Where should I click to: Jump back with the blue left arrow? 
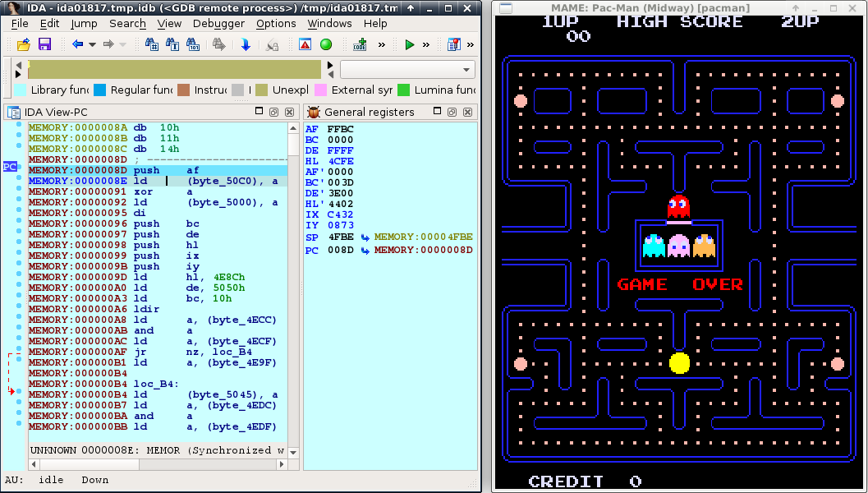coord(77,45)
